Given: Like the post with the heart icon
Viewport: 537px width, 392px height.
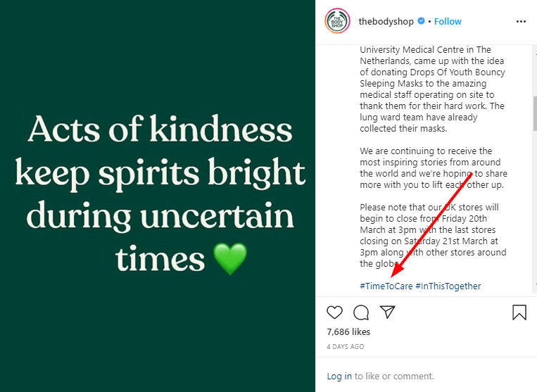Looking at the screenshot, I should click(335, 312).
